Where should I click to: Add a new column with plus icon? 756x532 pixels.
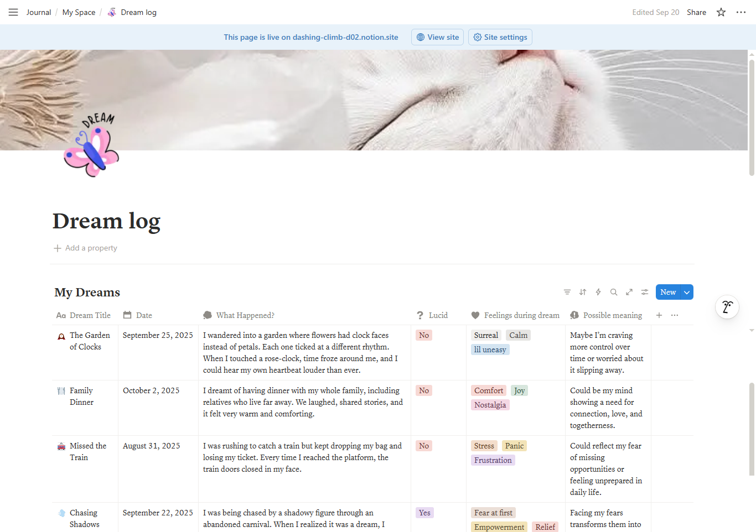659,315
